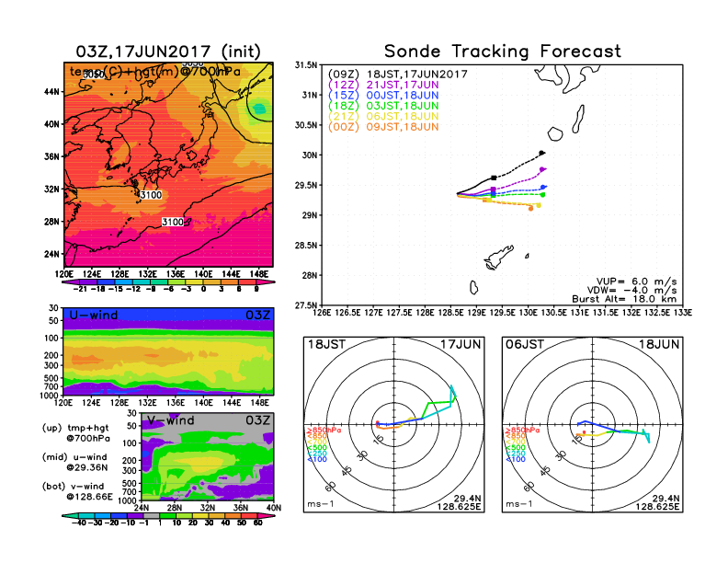
Task: Click the "Sonde Tracking Forecast" title
Action: click(503, 52)
